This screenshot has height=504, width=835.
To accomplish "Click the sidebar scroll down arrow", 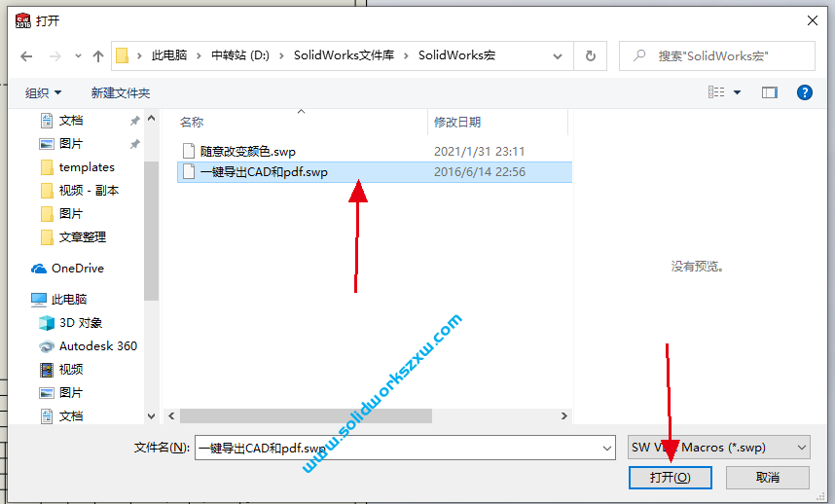I will (151, 416).
